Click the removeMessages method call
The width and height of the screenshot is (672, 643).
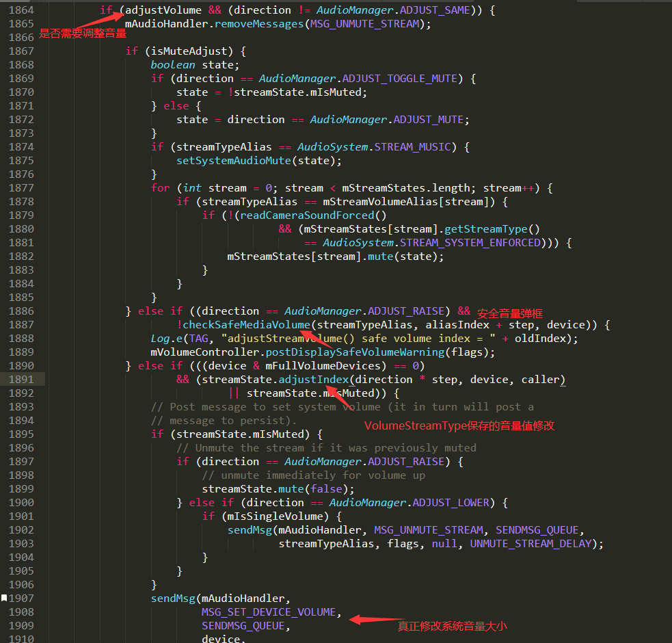(259, 24)
